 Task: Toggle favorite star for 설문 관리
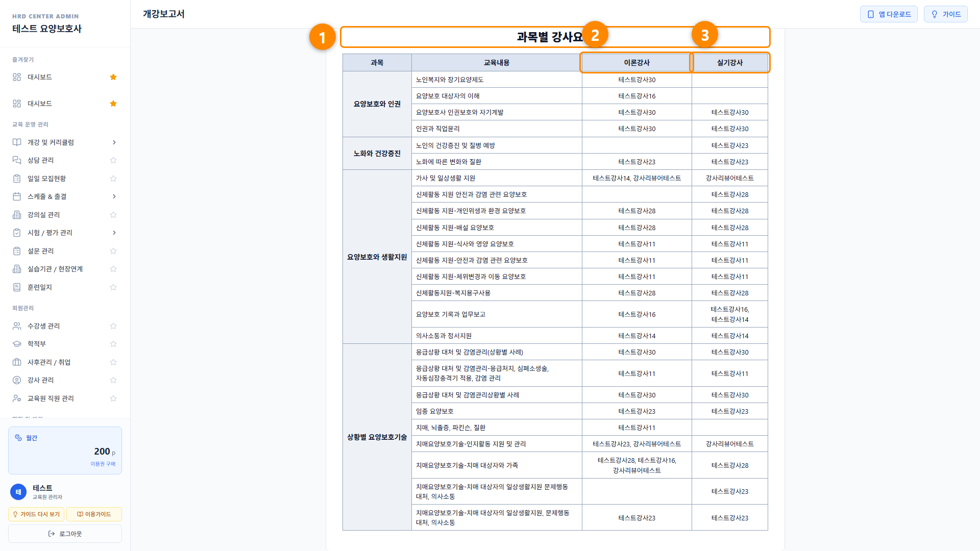click(113, 251)
